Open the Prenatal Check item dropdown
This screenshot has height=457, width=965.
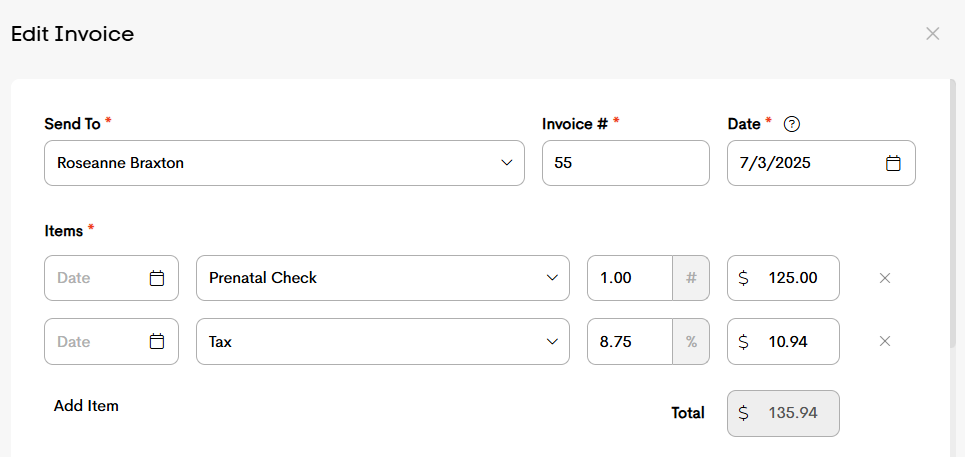point(383,278)
